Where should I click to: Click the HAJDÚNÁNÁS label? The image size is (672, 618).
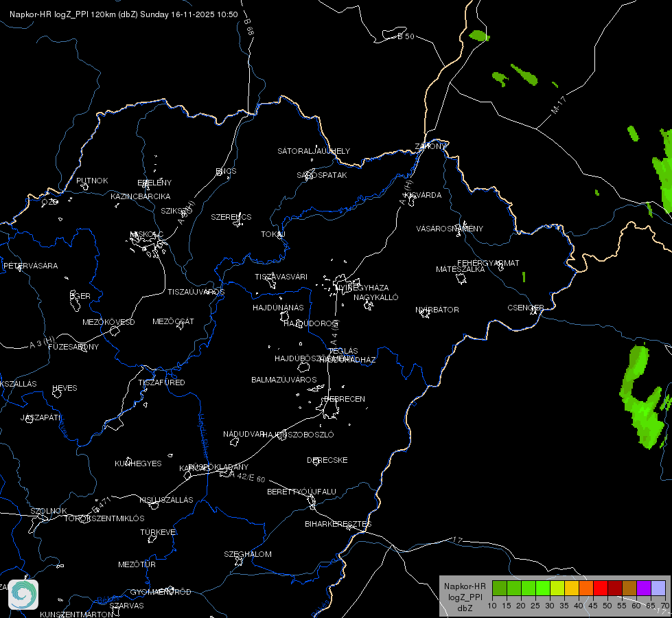(278, 308)
